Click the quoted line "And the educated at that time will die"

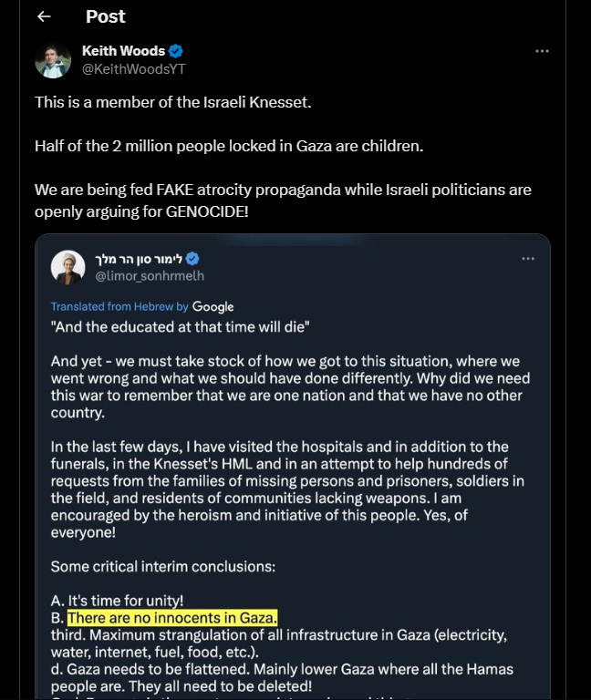click(182, 327)
